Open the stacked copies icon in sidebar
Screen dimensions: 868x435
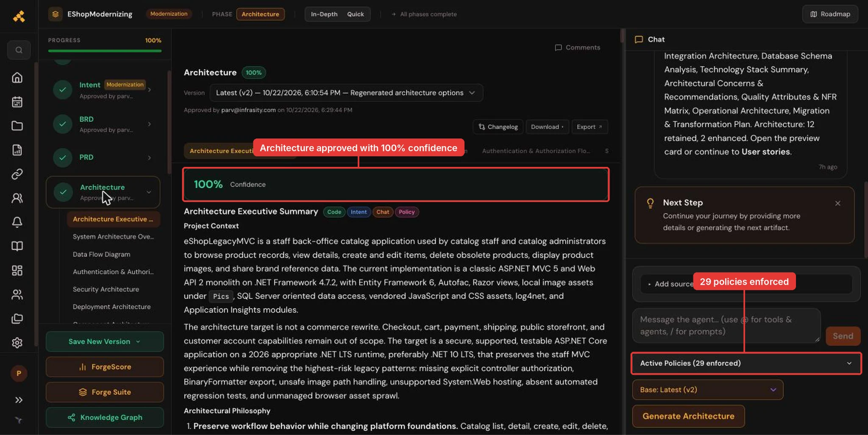click(17, 319)
